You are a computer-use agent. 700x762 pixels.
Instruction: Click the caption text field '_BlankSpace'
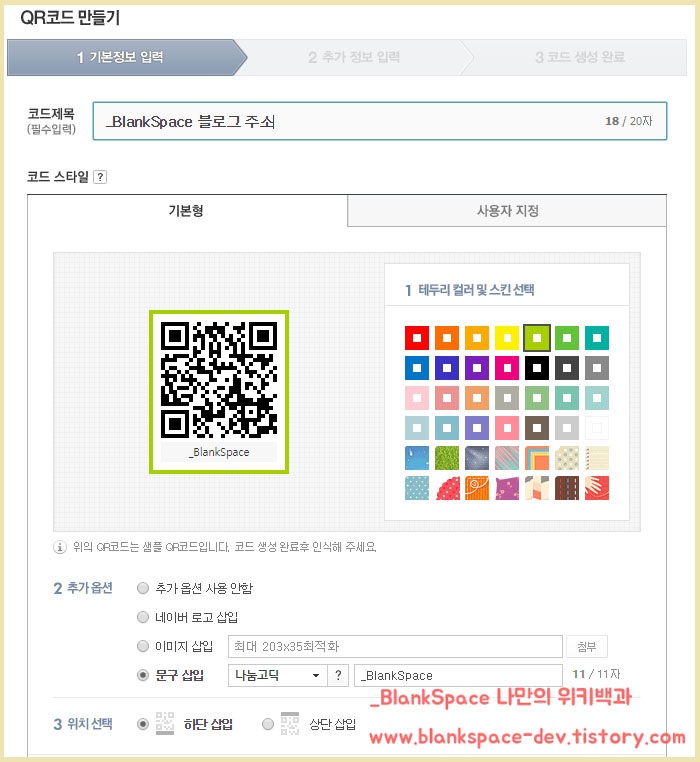pos(458,675)
